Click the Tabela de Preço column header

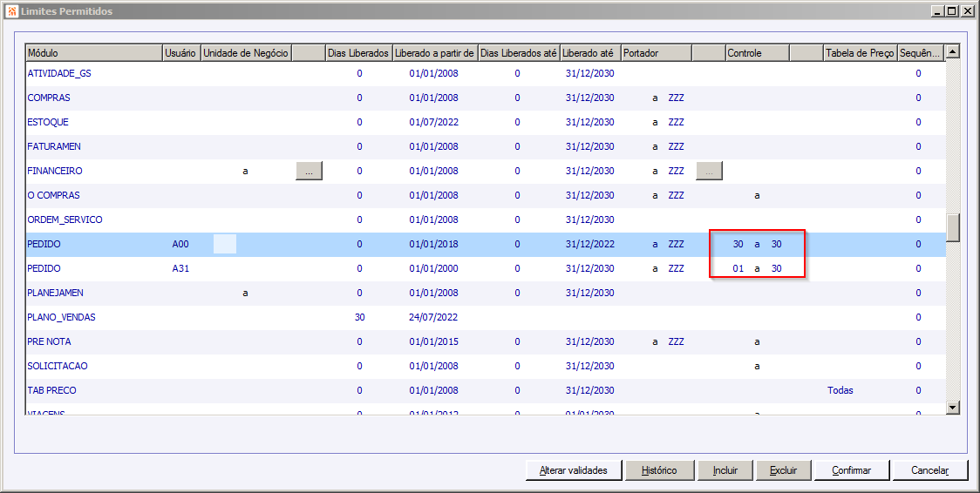pos(860,53)
